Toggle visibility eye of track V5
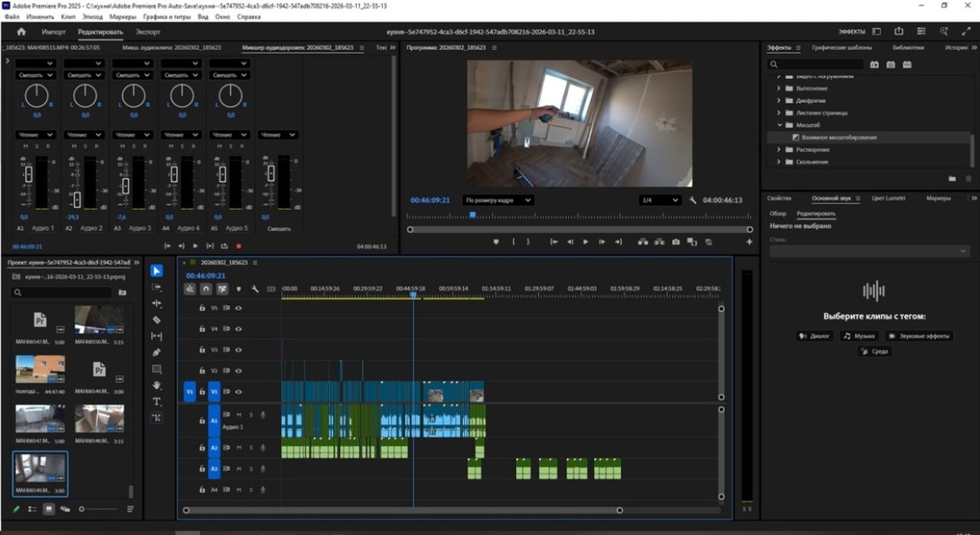Image resolution: width=980 pixels, height=535 pixels. [x=238, y=309]
